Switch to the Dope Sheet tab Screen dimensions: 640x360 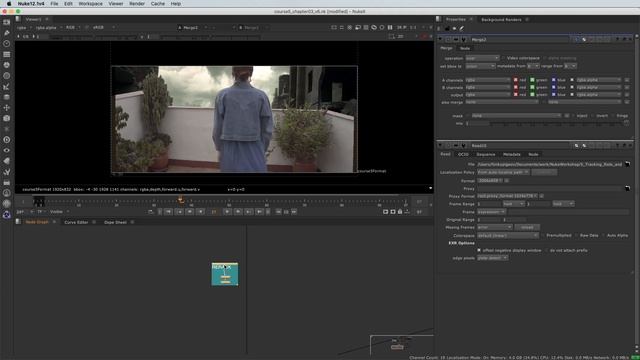115,222
